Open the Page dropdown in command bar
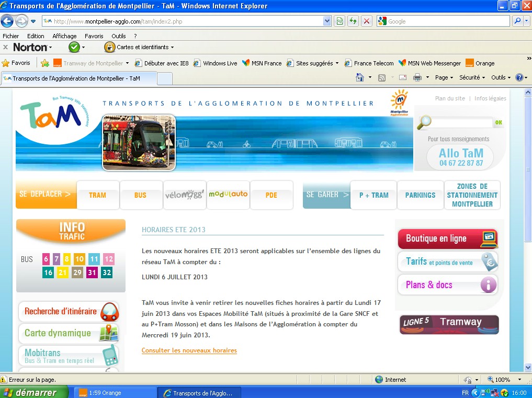The image size is (532, 398). pyautogui.click(x=444, y=77)
